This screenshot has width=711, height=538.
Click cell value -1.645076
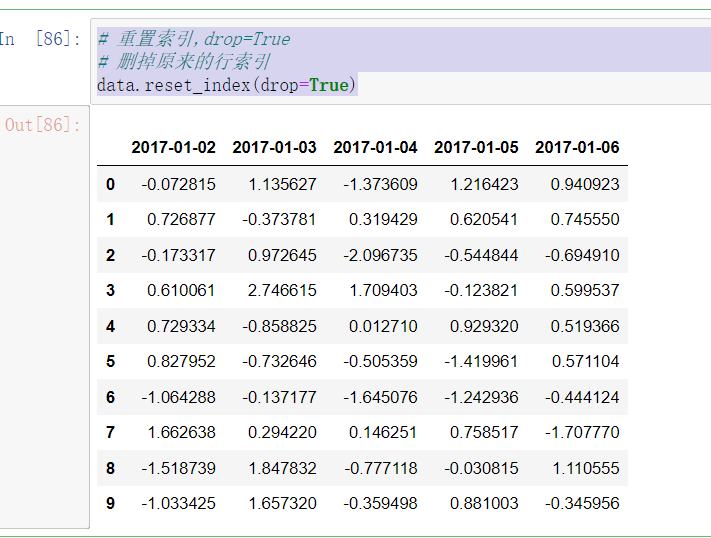[x=380, y=397]
